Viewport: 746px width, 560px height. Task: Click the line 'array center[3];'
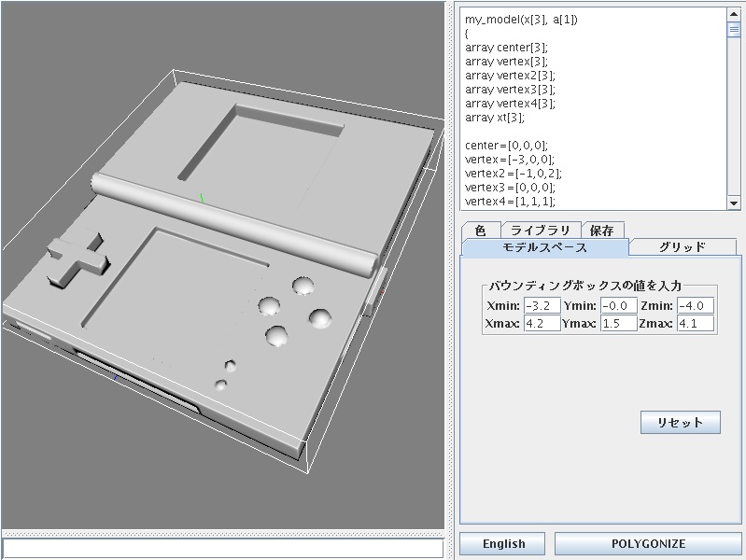[506, 48]
